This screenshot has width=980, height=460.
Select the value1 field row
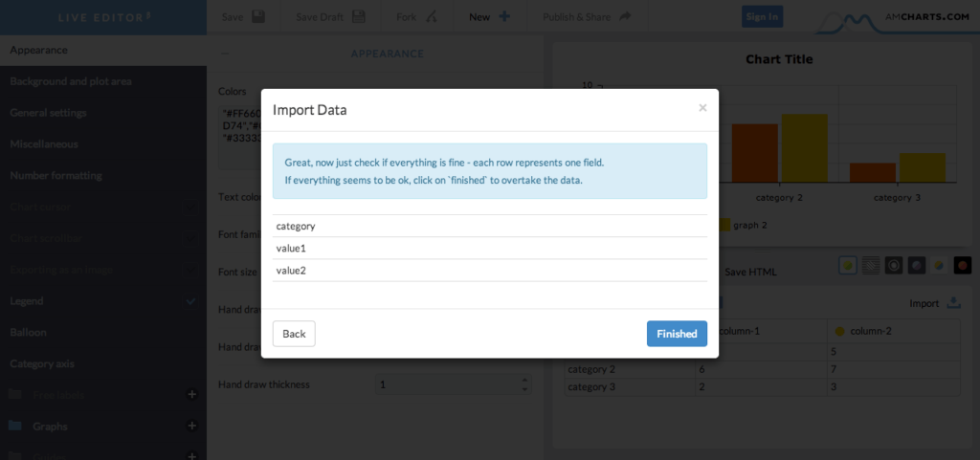tap(490, 249)
